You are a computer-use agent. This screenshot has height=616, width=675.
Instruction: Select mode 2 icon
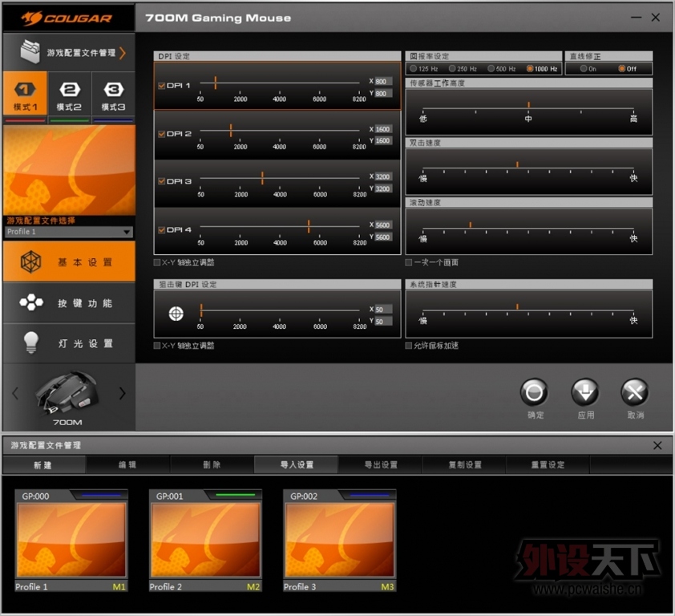pos(70,90)
